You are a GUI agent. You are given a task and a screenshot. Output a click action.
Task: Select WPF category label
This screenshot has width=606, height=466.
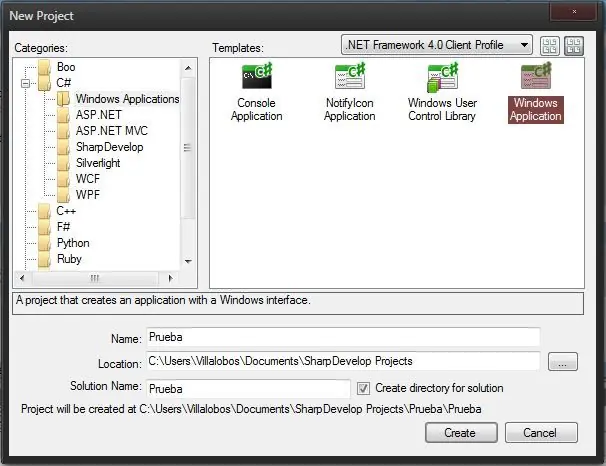click(88, 195)
